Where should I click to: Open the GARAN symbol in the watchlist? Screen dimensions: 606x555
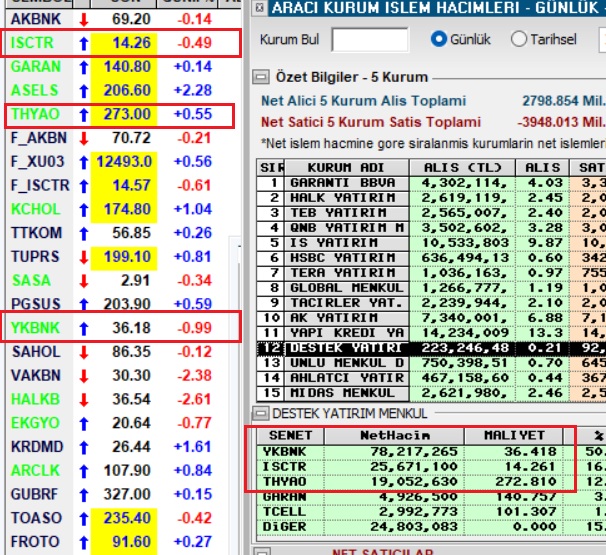click(x=36, y=67)
